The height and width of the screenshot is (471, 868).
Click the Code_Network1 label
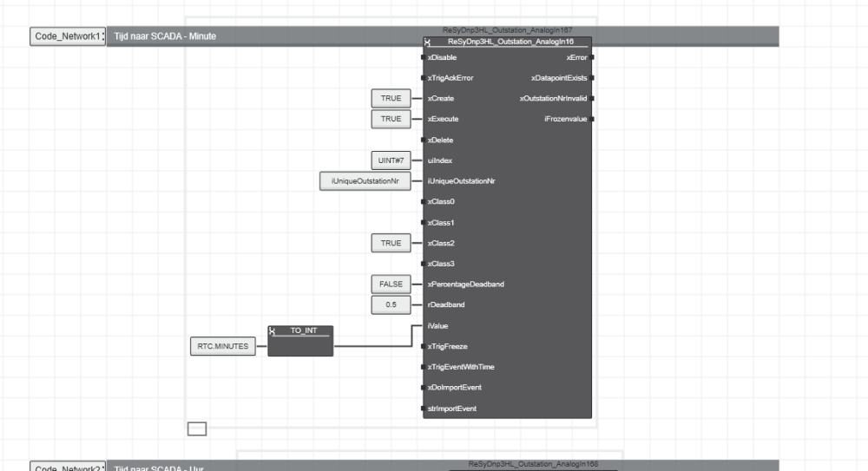click(x=68, y=36)
